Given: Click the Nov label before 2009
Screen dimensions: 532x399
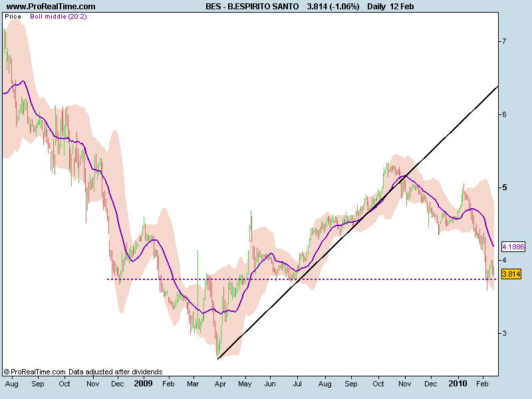Looking at the screenshot, I should coord(92,384).
